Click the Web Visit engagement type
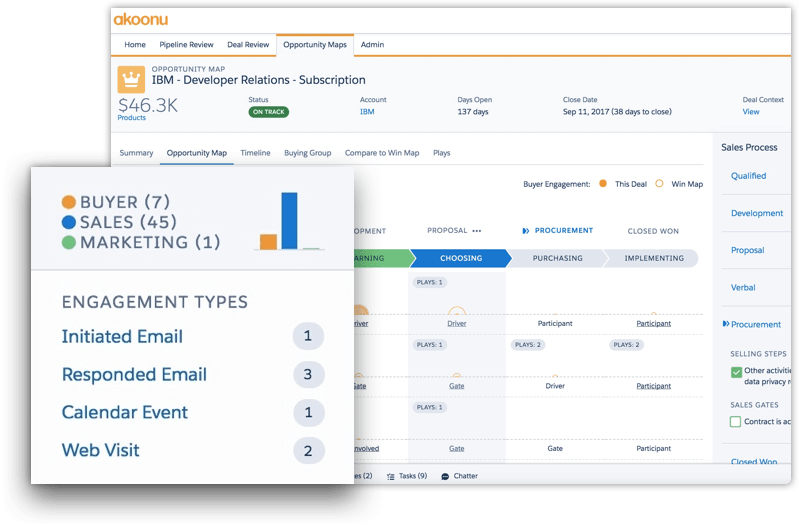Screen dimensions: 799x527 pos(100,451)
